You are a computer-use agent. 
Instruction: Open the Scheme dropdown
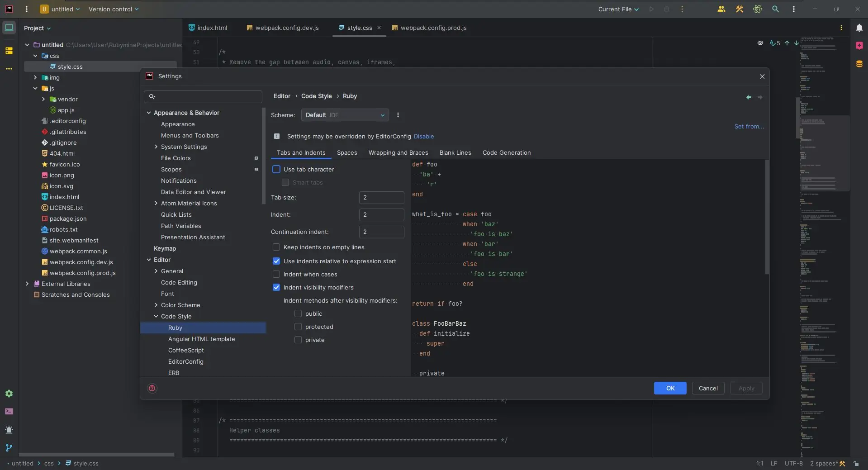[345, 115]
